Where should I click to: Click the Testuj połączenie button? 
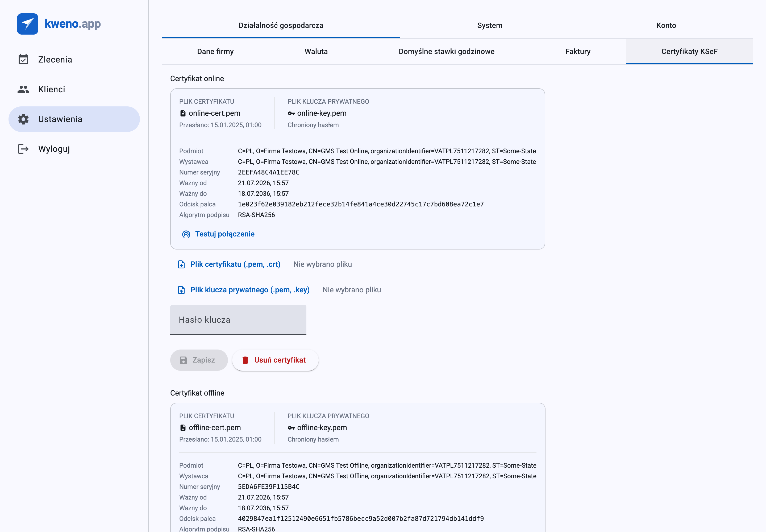coord(218,234)
